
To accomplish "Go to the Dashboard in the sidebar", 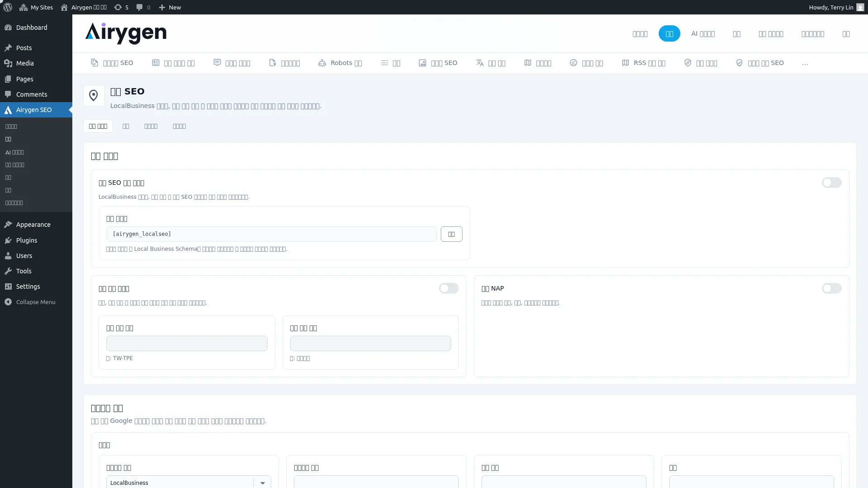I will (x=36, y=28).
